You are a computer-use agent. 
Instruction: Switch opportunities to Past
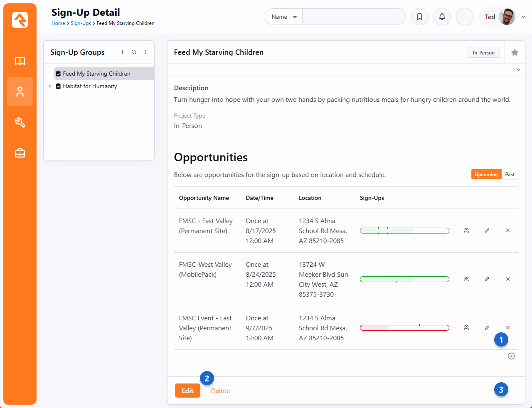(x=510, y=175)
